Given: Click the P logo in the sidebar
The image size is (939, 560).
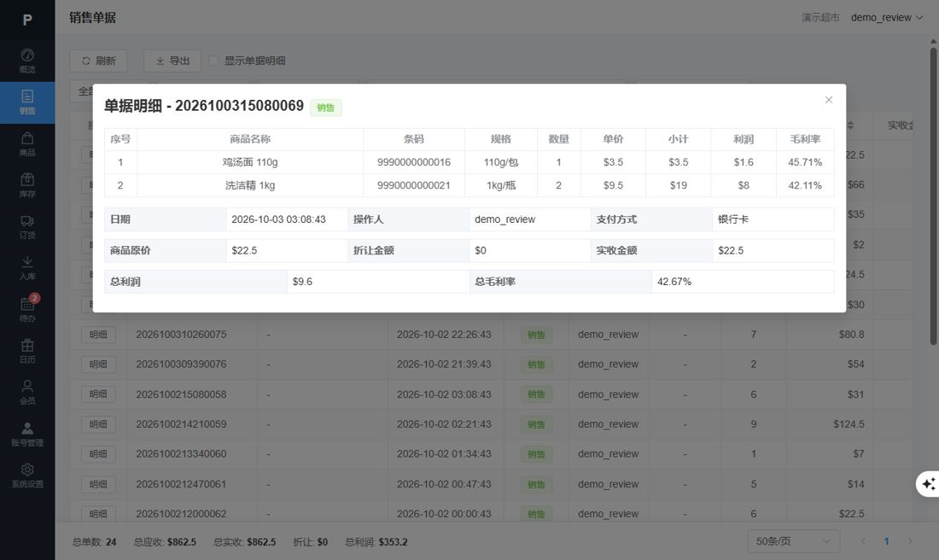Looking at the screenshot, I should [27, 20].
